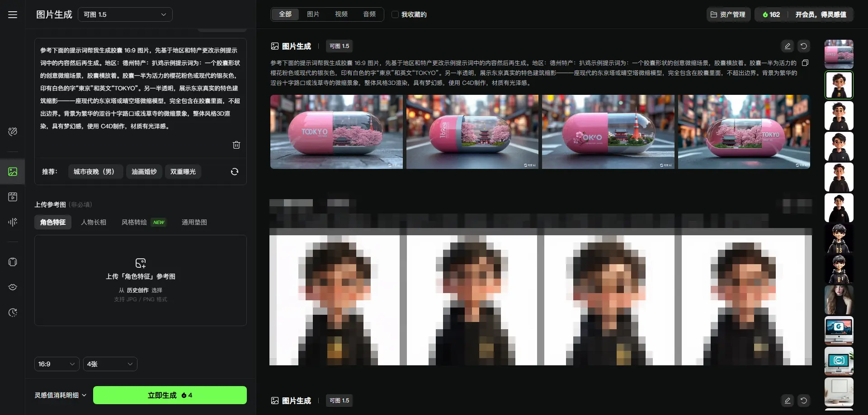Clear the prompt with the trash icon
868x415 pixels.
(236, 145)
